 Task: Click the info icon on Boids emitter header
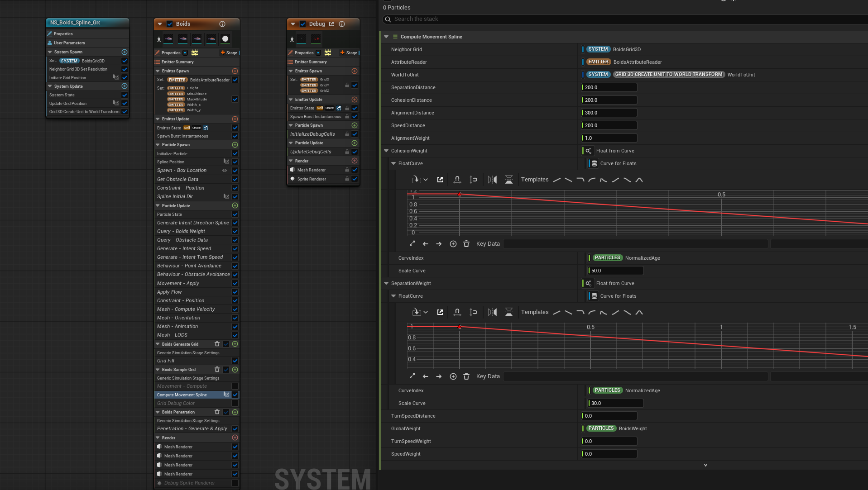(x=222, y=24)
